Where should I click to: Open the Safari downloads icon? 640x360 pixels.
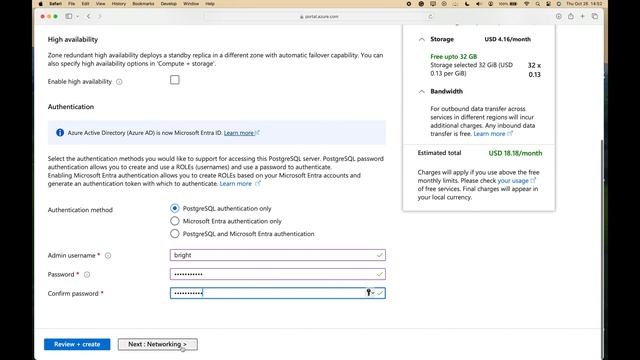[x=558, y=16]
